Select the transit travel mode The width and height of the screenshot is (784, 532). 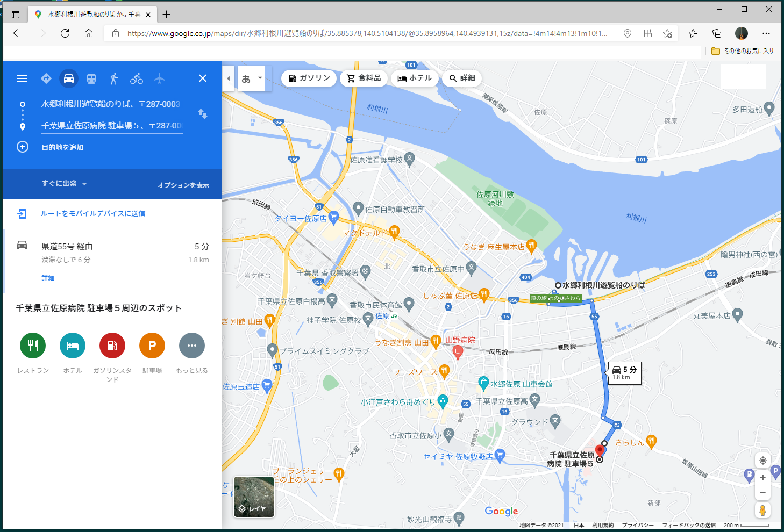pyautogui.click(x=91, y=78)
